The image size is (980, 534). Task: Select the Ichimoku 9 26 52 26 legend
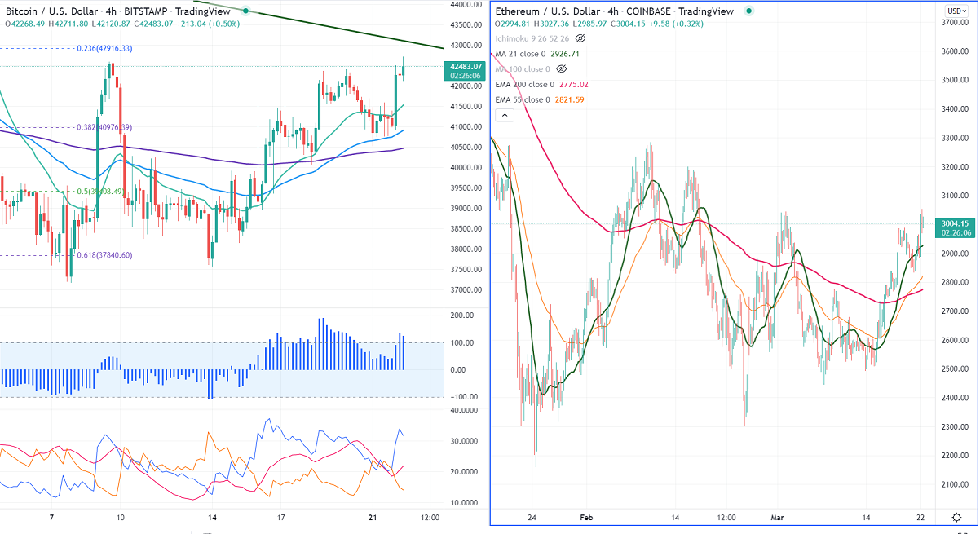tap(532, 38)
